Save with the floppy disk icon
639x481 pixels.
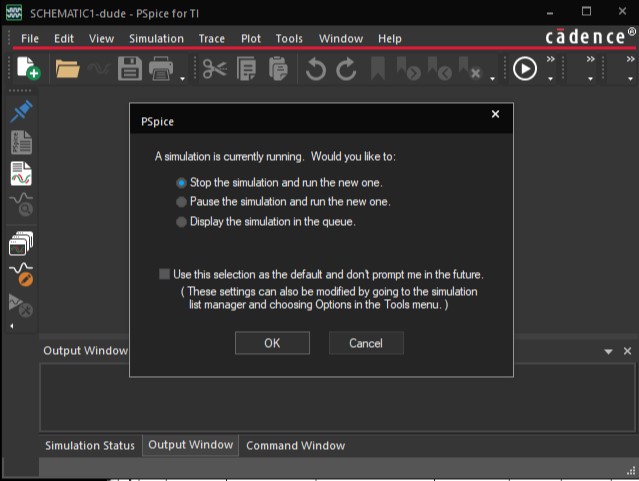click(130, 68)
